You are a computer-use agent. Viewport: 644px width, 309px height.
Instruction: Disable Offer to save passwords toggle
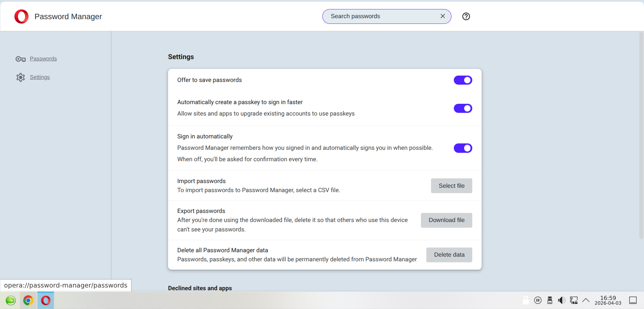463,80
